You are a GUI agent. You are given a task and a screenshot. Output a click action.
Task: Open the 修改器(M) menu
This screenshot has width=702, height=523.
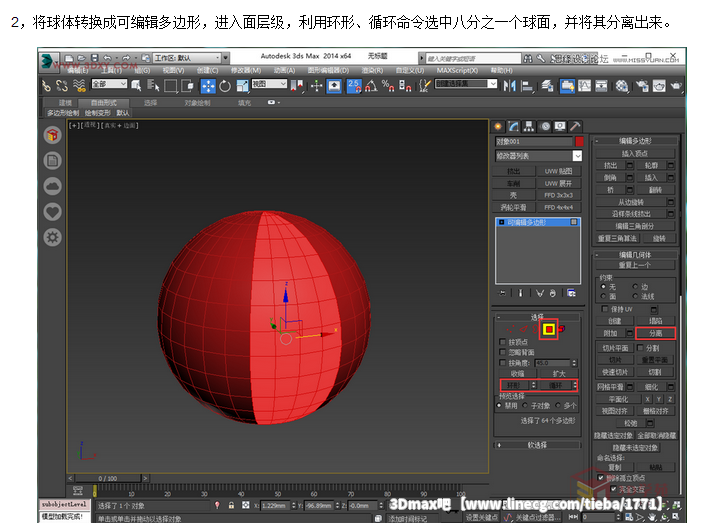246,70
